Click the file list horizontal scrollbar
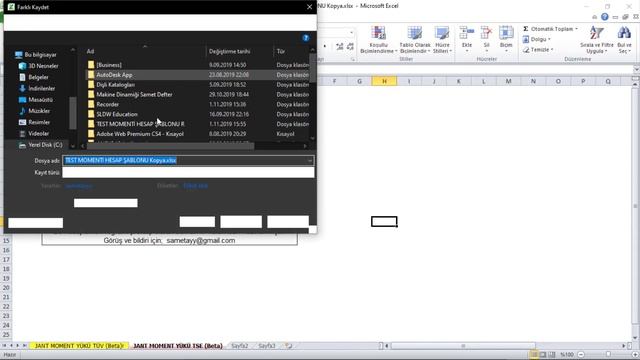 (x=170, y=146)
